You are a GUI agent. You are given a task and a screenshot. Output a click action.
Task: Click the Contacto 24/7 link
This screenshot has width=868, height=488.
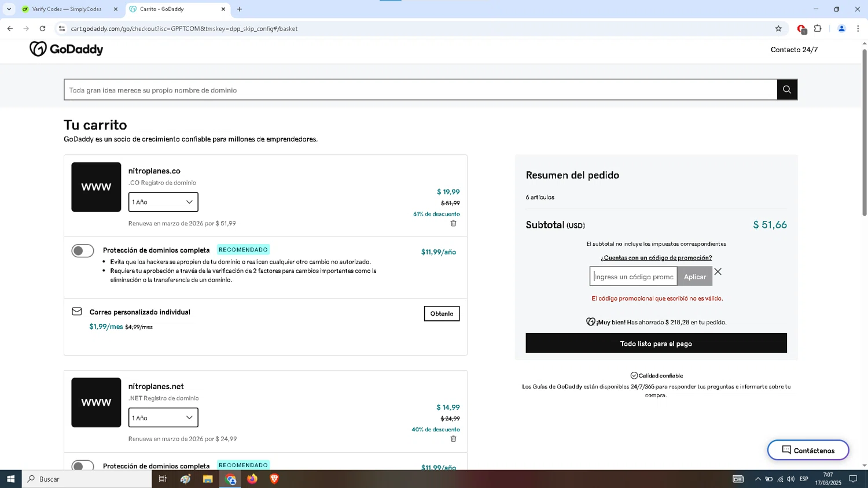click(x=794, y=50)
